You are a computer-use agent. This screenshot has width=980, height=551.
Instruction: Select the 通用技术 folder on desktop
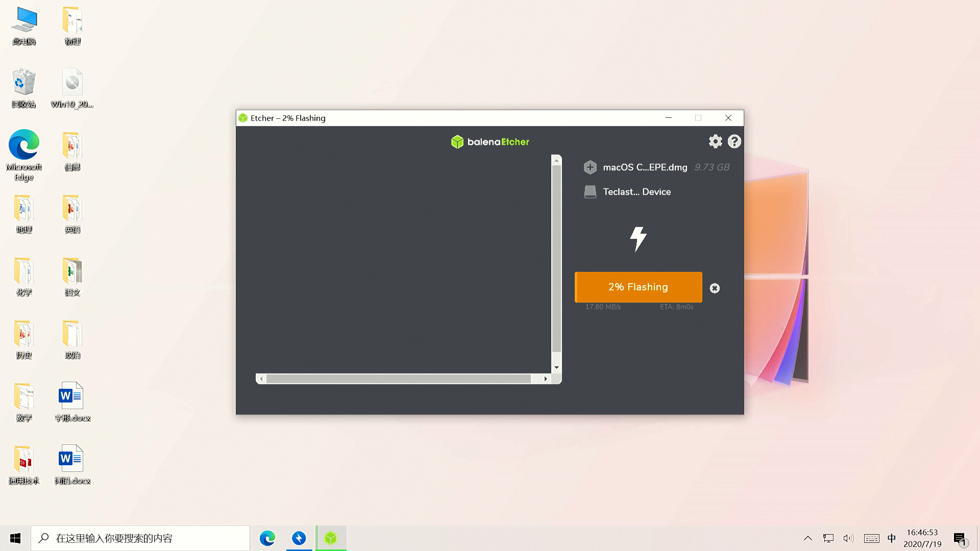pos(24,465)
